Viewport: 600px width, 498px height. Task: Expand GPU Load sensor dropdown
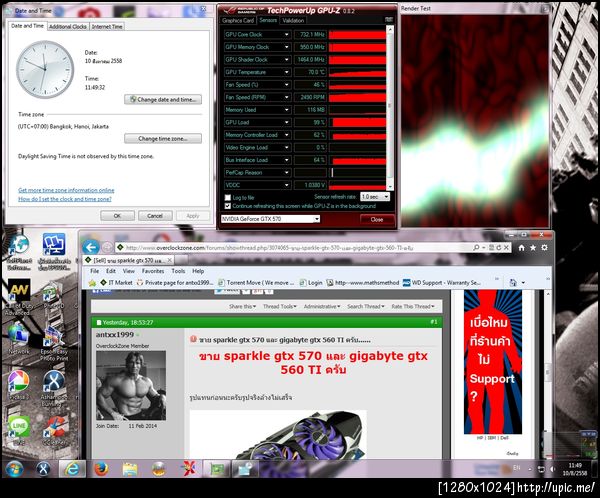click(x=286, y=122)
